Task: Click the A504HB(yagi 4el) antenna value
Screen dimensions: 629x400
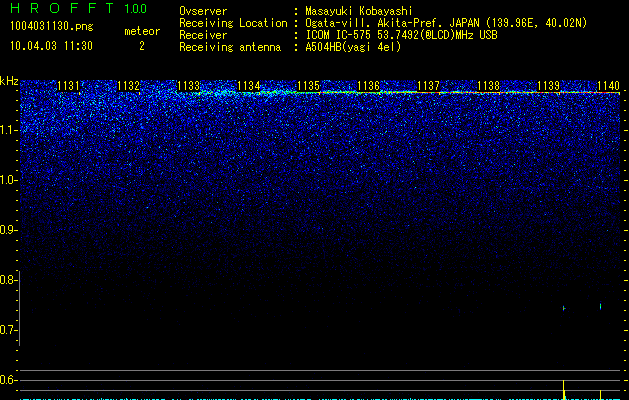Action: (x=353, y=47)
